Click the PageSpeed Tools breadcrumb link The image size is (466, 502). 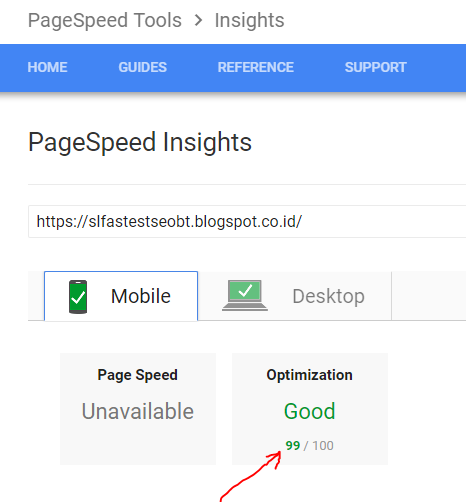(105, 20)
